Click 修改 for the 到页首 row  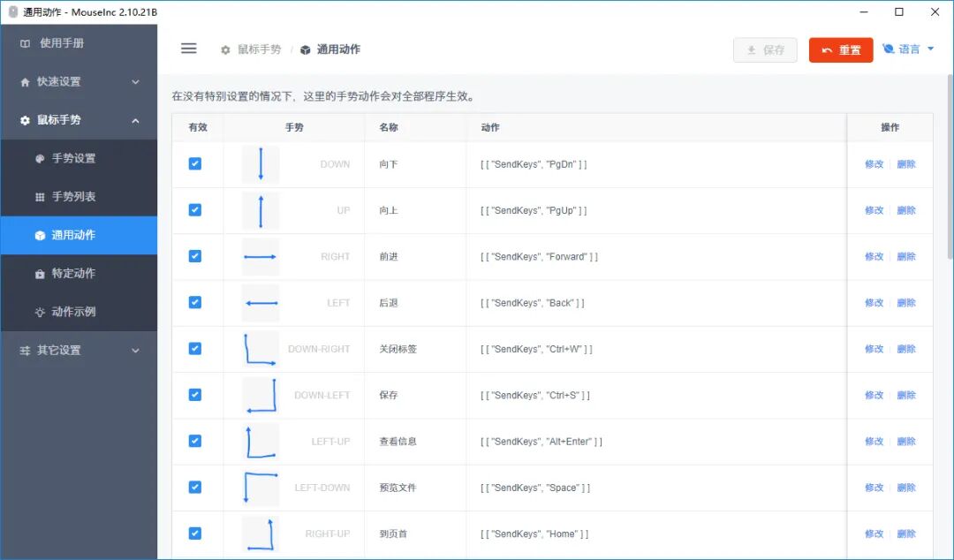874,534
